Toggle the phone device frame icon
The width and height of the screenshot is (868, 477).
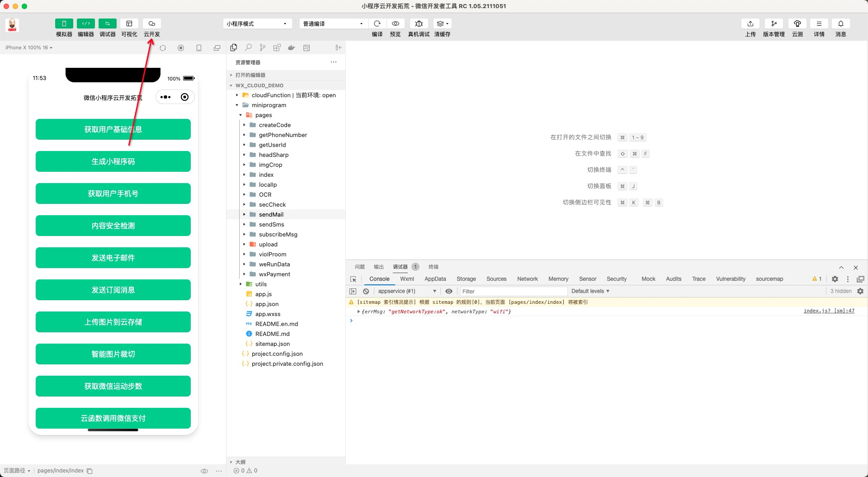pos(199,48)
